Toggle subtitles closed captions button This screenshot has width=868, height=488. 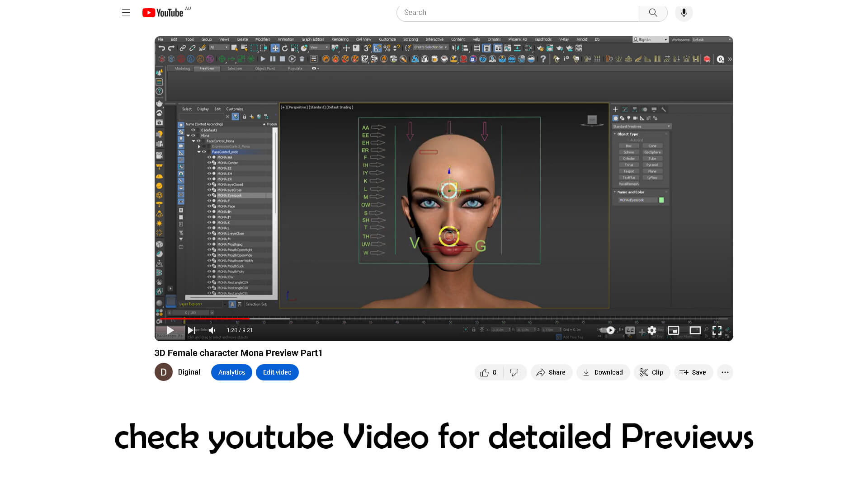point(630,330)
